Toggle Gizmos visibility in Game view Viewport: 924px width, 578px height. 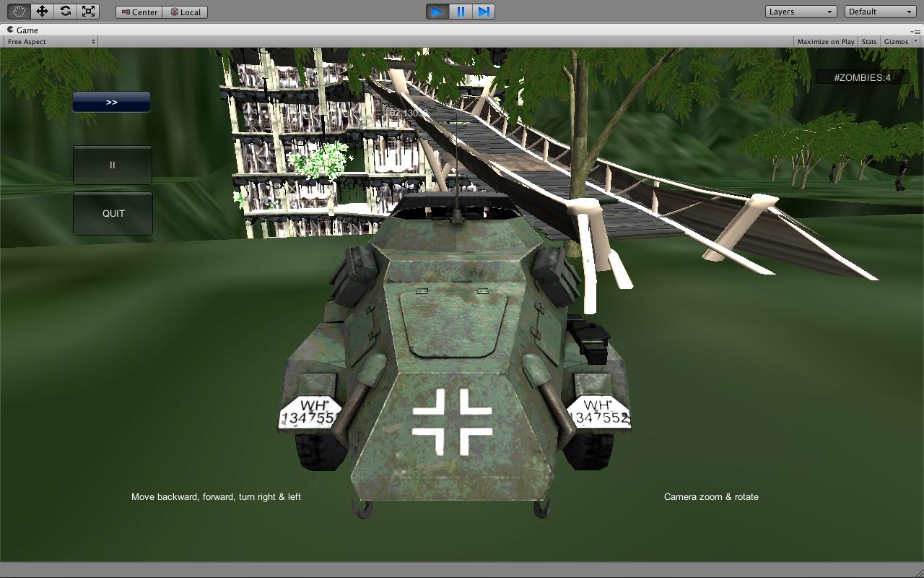[897, 41]
